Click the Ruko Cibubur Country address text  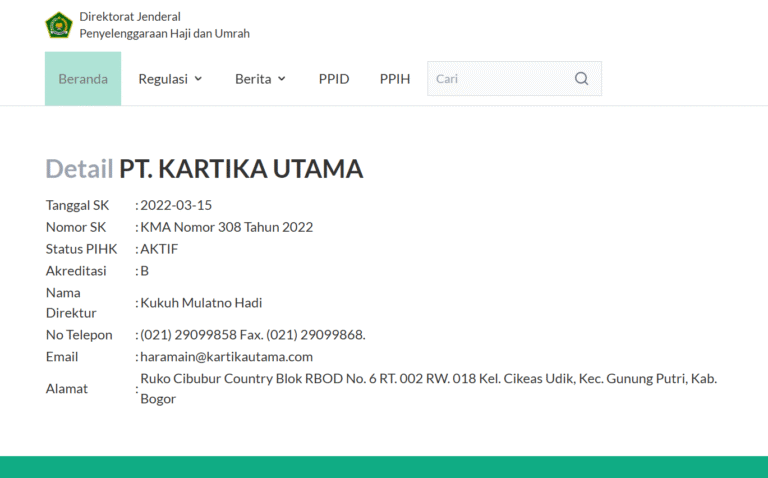point(428,379)
